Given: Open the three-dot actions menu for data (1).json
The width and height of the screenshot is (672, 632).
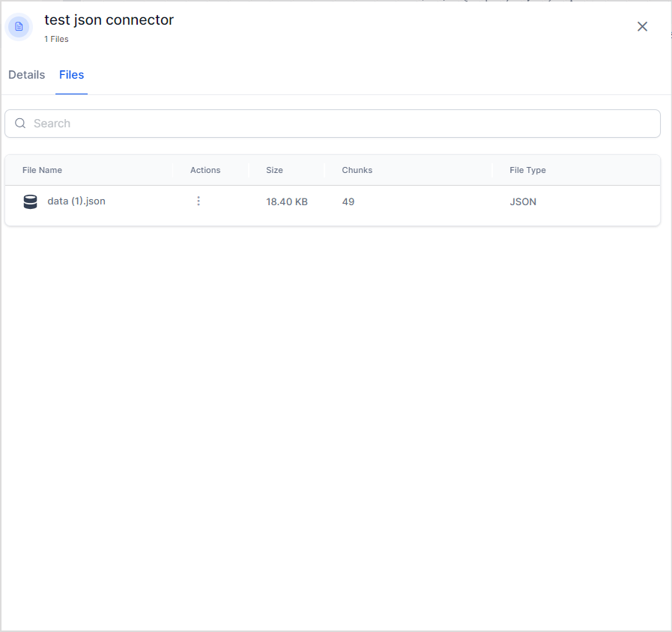Looking at the screenshot, I should [199, 201].
